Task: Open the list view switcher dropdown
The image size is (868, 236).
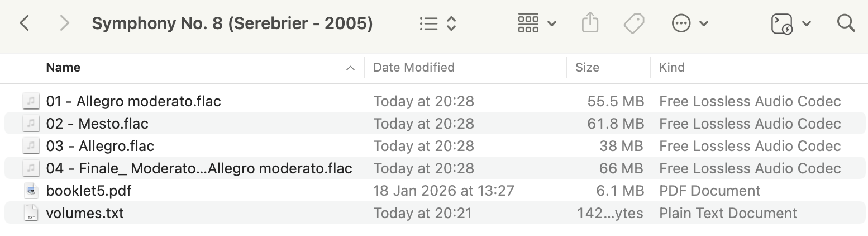Action: [438, 23]
